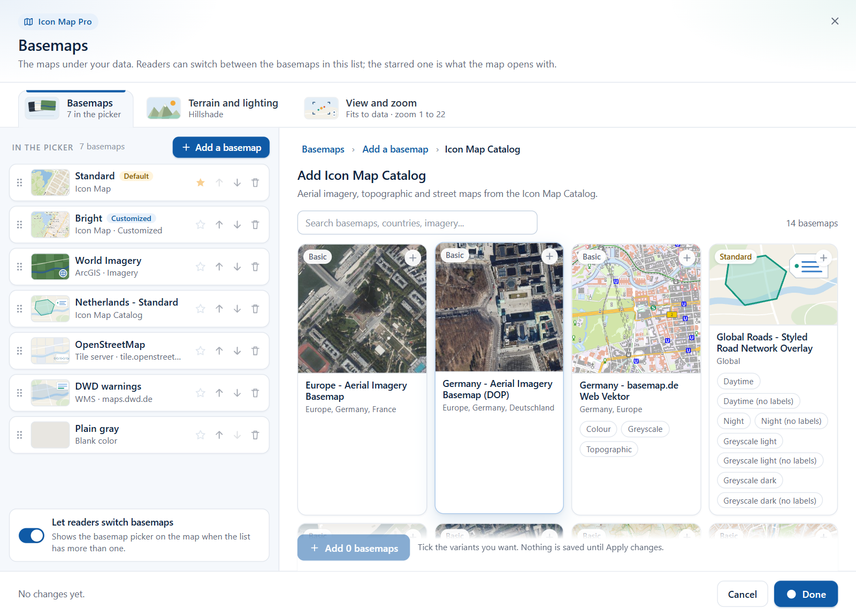Click the Done button
This screenshot has height=616, width=856.
point(806,594)
